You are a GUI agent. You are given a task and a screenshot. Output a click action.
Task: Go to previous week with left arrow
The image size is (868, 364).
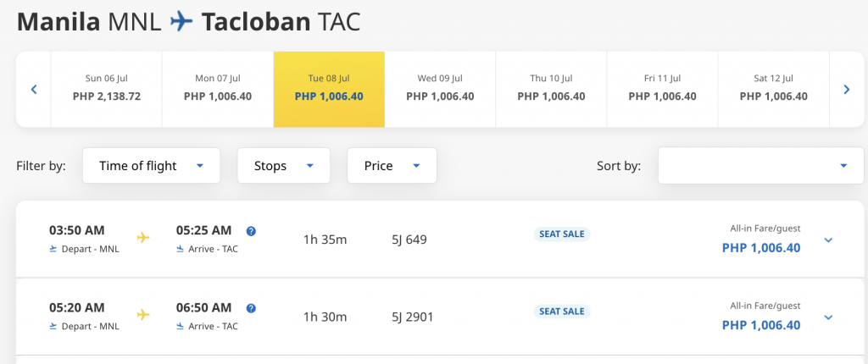(x=34, y=90)
